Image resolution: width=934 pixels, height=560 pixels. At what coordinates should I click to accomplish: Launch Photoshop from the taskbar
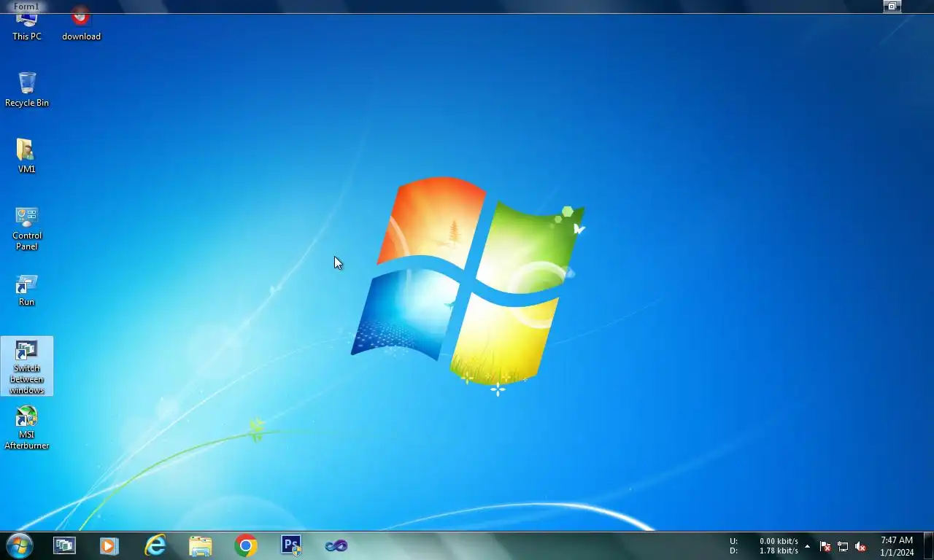pyautogui.click(x=291, y=545)
